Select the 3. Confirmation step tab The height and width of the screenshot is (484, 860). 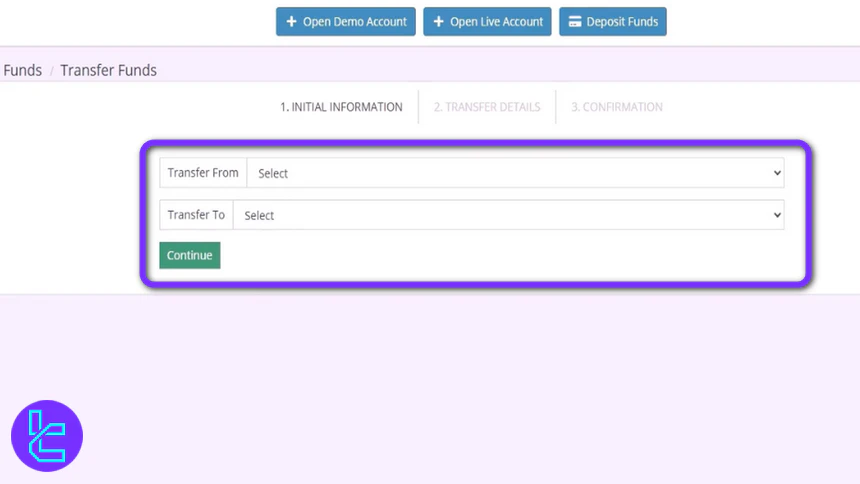(x=616, y=107)
